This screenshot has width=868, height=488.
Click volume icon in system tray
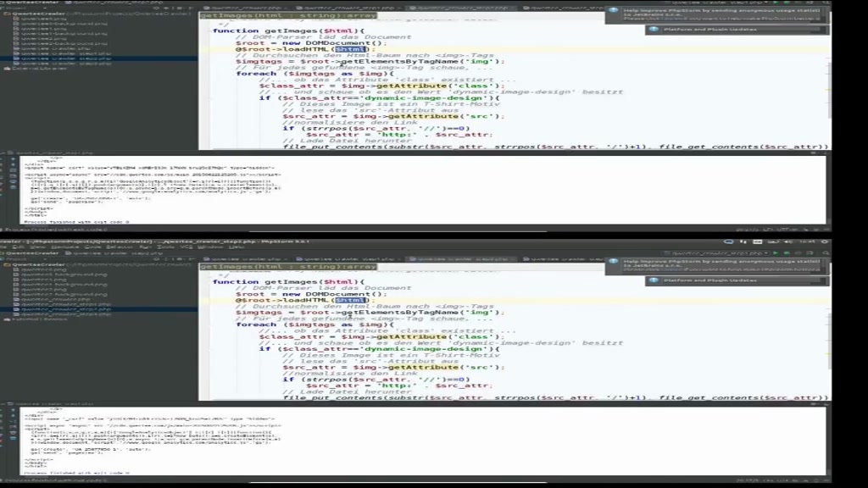787,241
